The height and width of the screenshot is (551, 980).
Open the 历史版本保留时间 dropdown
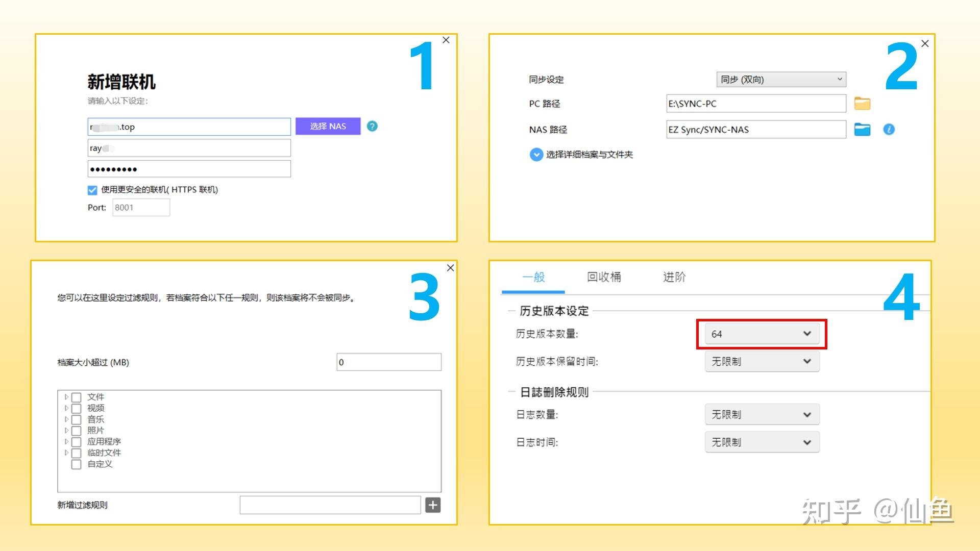tap(762, 361)
